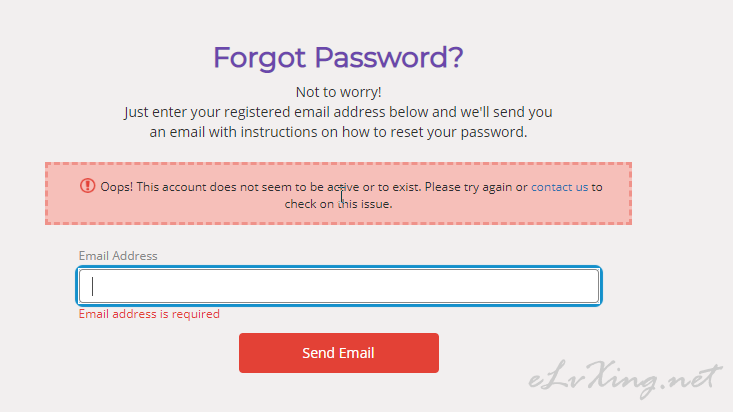733x412 pixels.
Task: Open the "contact us" link
Action: 559,187
